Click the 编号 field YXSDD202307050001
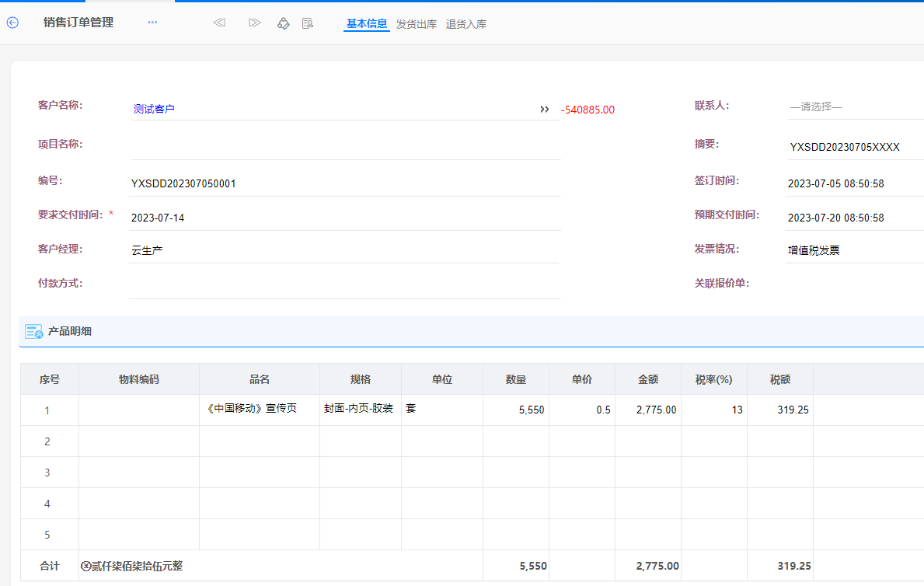924x586 pixels. tap(345, 183)
